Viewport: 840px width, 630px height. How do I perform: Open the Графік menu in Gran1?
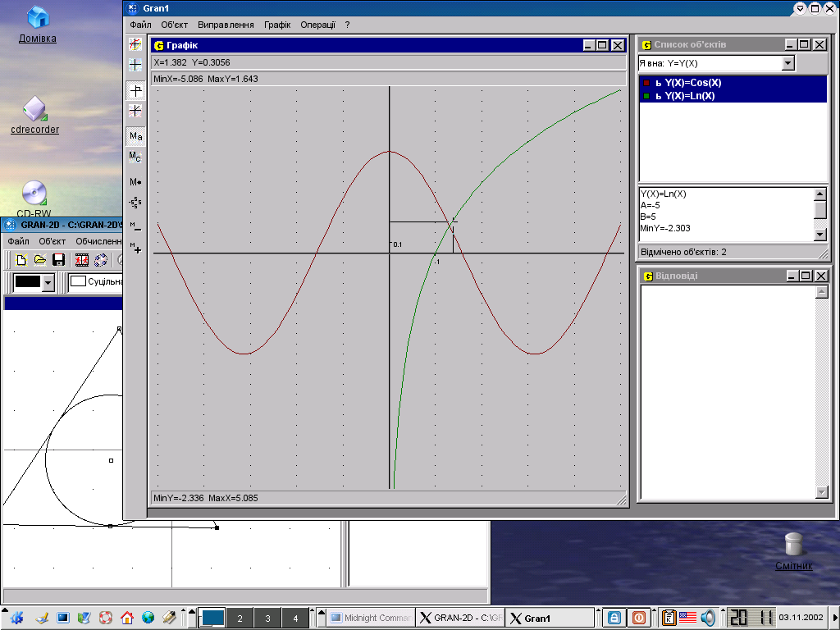[277, 25]
